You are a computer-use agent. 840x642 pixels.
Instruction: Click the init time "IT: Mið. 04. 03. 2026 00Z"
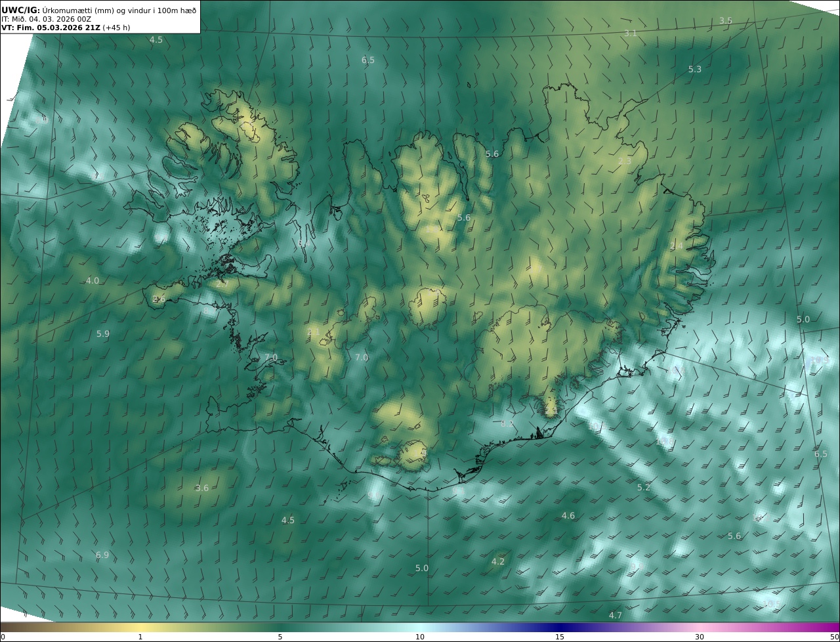click(46, 19)
